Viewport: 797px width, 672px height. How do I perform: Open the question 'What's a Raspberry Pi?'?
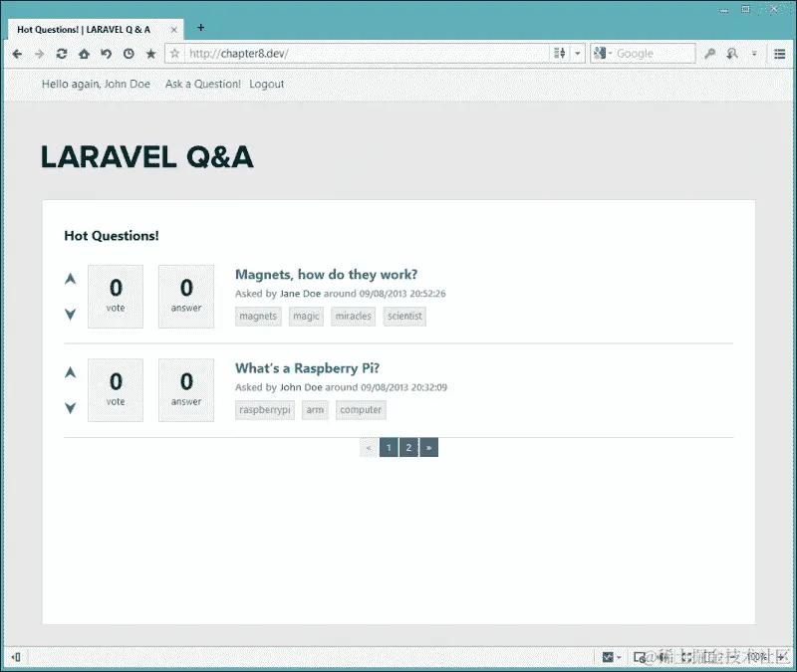[x=307, y=368]
